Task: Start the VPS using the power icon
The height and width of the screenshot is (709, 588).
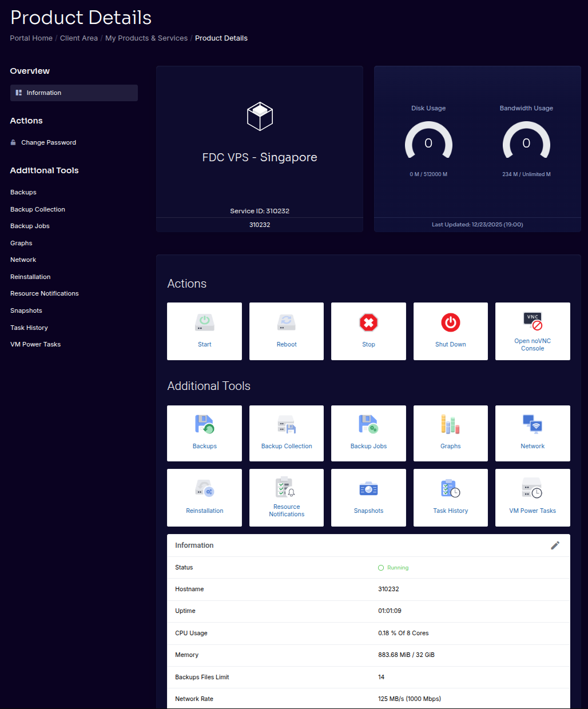Action: pyautogui.click(x=204, y=331)
